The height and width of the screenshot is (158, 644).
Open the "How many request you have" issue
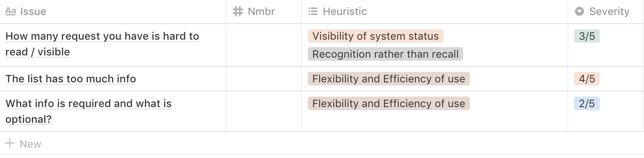point(102,44)
